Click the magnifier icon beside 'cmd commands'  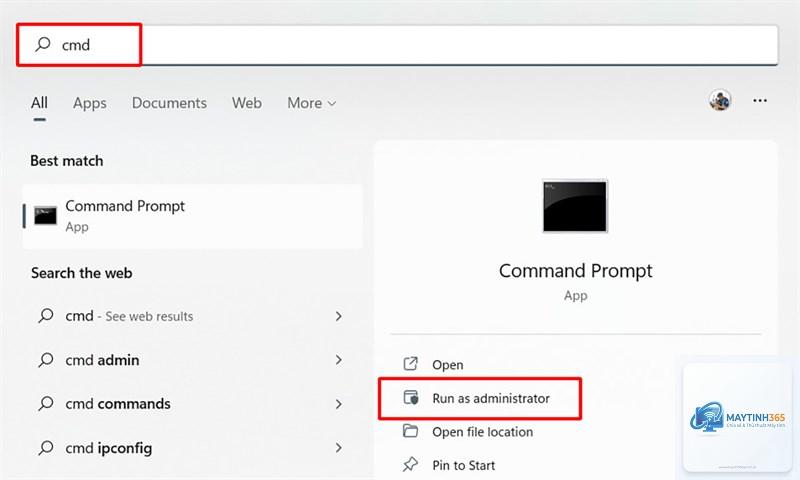tap(46, 403)
